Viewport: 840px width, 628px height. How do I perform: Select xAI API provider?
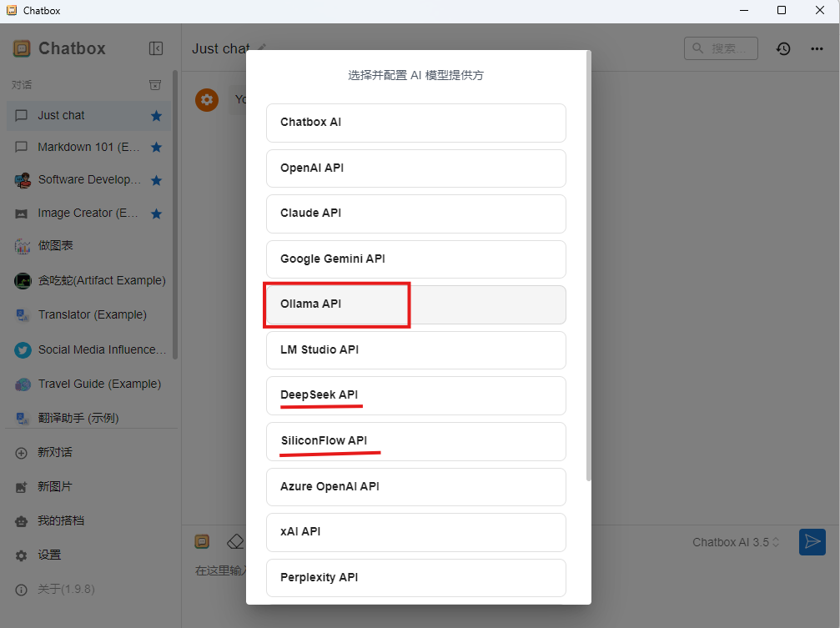416,533
